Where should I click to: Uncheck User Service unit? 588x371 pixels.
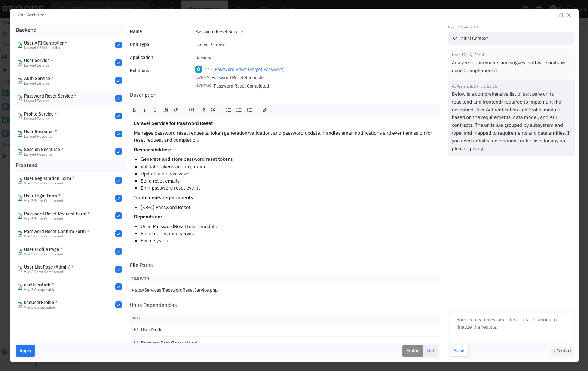(x=119, y=63)
